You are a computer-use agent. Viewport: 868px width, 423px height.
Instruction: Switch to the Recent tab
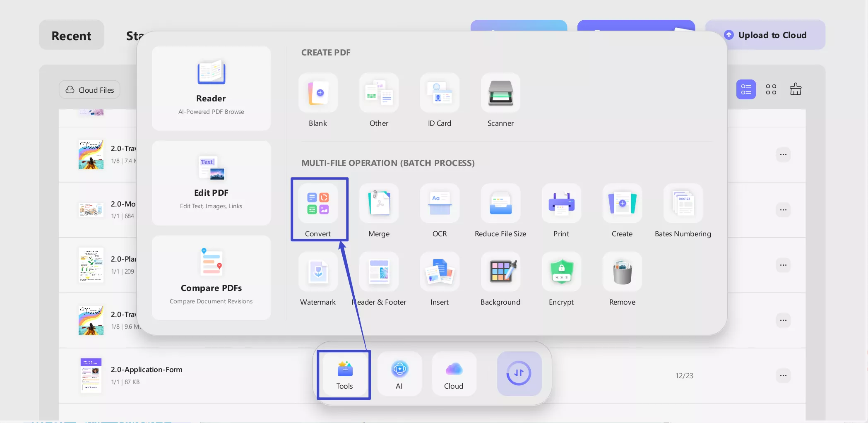[72, 35]
